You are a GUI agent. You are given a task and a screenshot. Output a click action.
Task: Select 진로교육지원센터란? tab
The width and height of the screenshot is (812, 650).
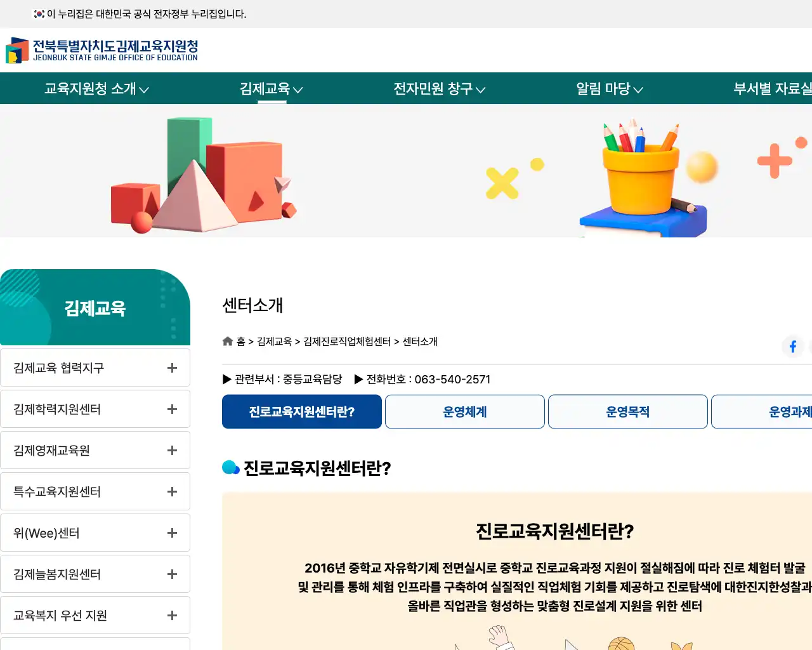(302, 412)
